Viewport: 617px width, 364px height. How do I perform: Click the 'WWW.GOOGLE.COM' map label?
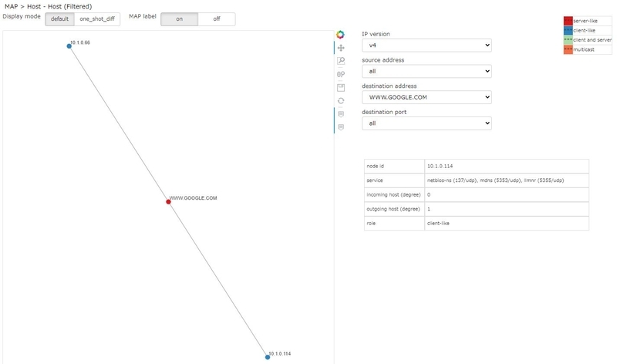[194, 198]
